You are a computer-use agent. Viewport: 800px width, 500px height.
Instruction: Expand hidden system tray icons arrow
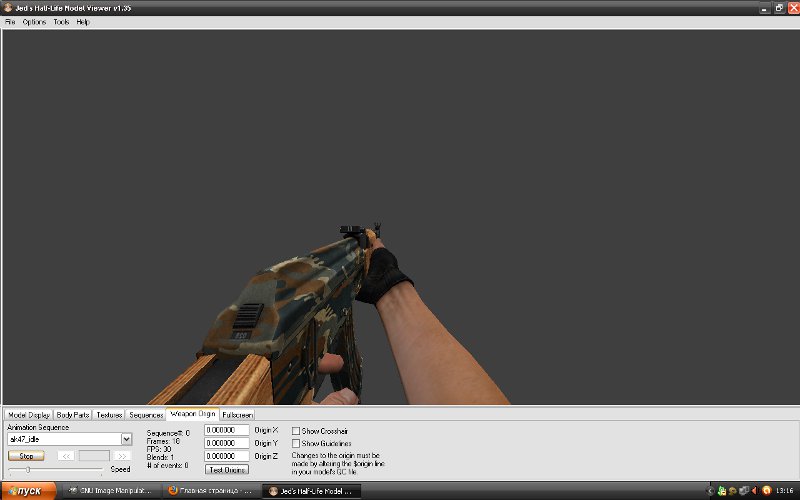point(710,491)
